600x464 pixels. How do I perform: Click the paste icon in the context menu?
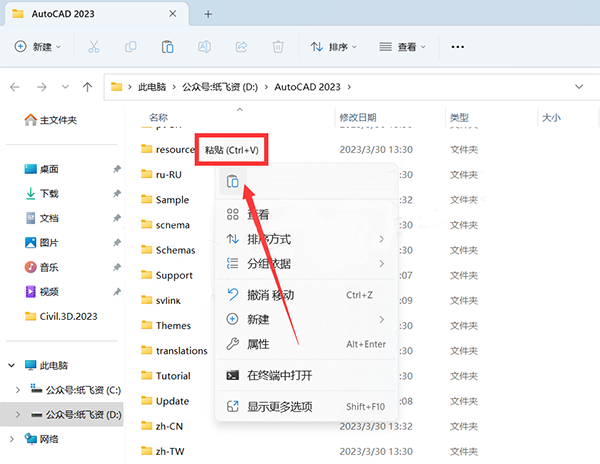233,181
